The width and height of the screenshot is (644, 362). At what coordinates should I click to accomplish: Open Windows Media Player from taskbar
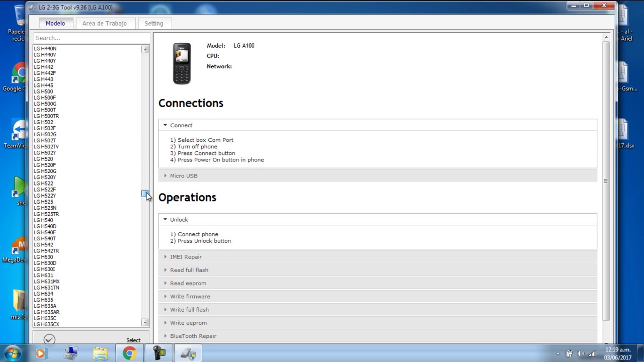pos(41,353)
